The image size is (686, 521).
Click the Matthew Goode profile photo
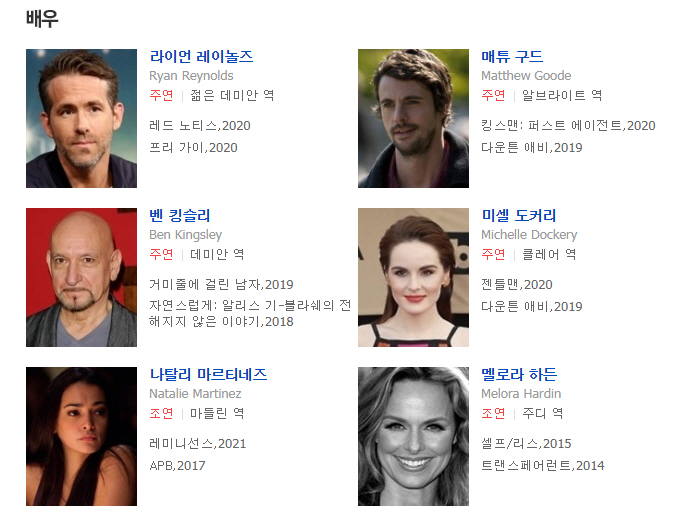coord(413,119)
